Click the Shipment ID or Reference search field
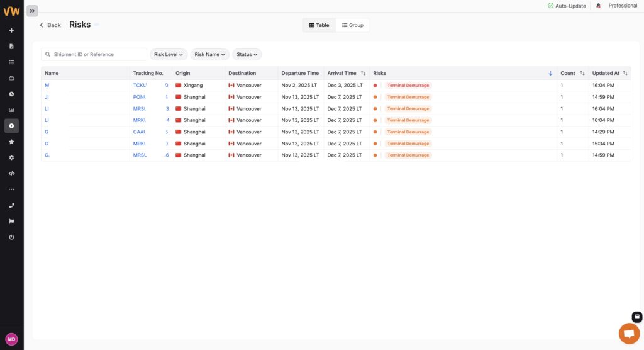The height and width of the screenshot is (350, 644). click(94, 54)
